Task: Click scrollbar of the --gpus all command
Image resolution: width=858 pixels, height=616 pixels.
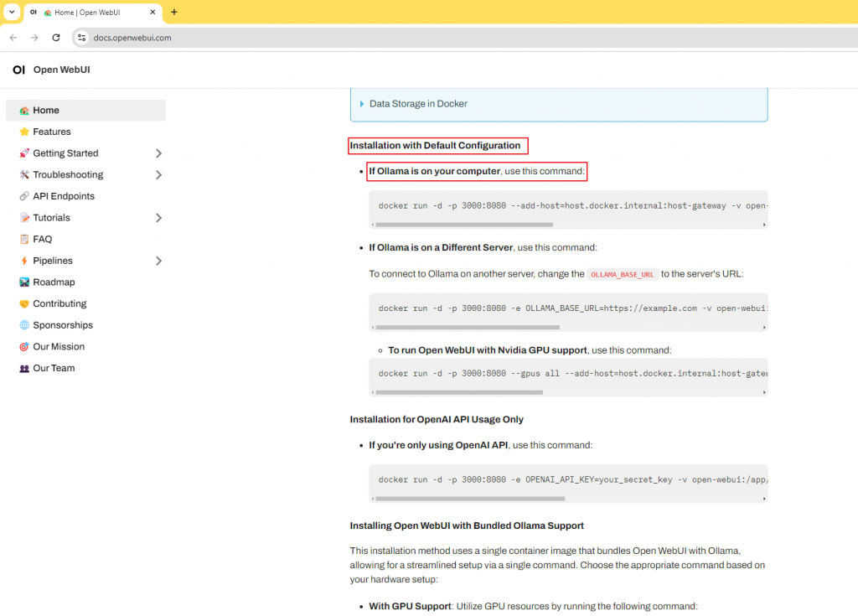Action: click(x=459, y=392)
